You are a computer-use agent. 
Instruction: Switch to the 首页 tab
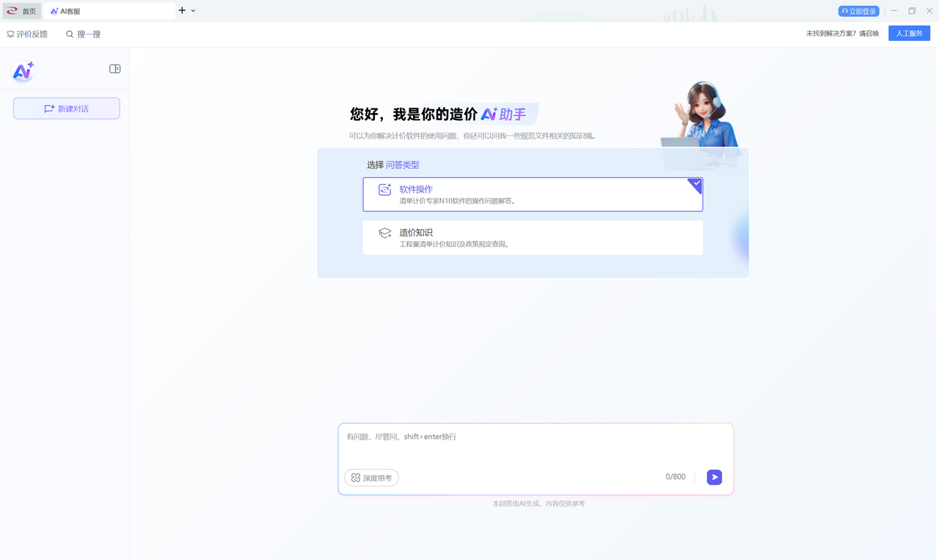tap(28, 10)
